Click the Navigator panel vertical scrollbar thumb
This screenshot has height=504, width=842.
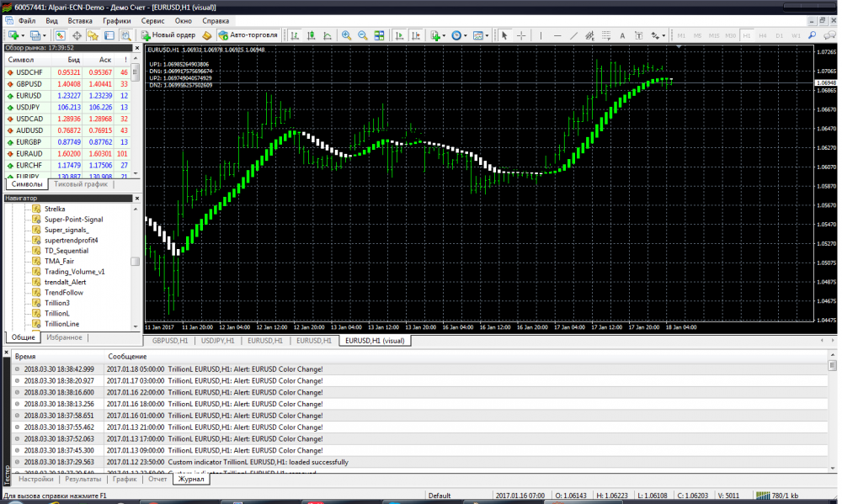point(136,262)
